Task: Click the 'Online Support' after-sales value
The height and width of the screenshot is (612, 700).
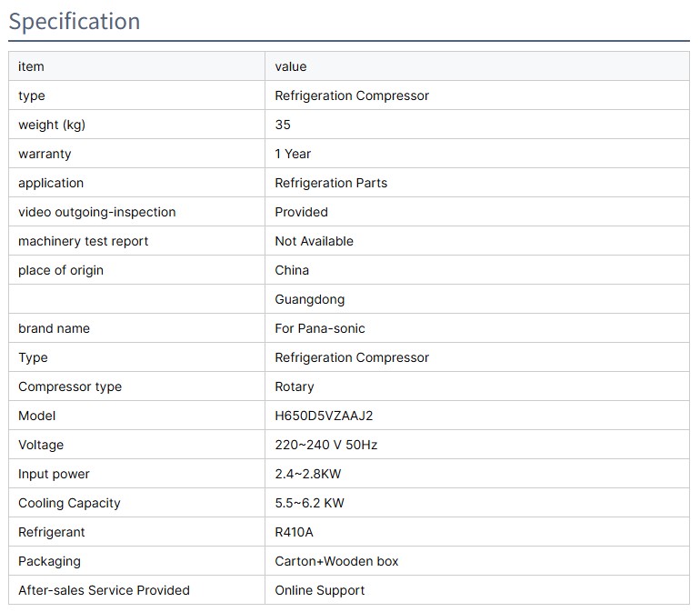Action: pos(320,590)
